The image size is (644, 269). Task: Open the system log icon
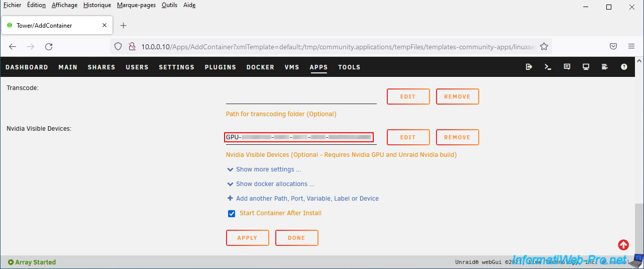pos(605,67)
